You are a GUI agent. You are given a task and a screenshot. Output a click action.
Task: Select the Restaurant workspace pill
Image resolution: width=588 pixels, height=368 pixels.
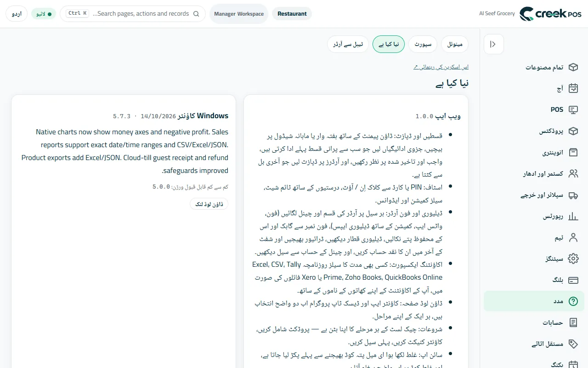click(x=292, y=14)
